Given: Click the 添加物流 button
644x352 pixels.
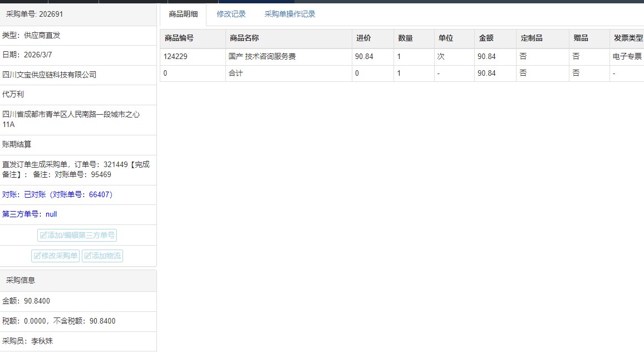Looking at the screenshot, I should click(x=102, y=256).
